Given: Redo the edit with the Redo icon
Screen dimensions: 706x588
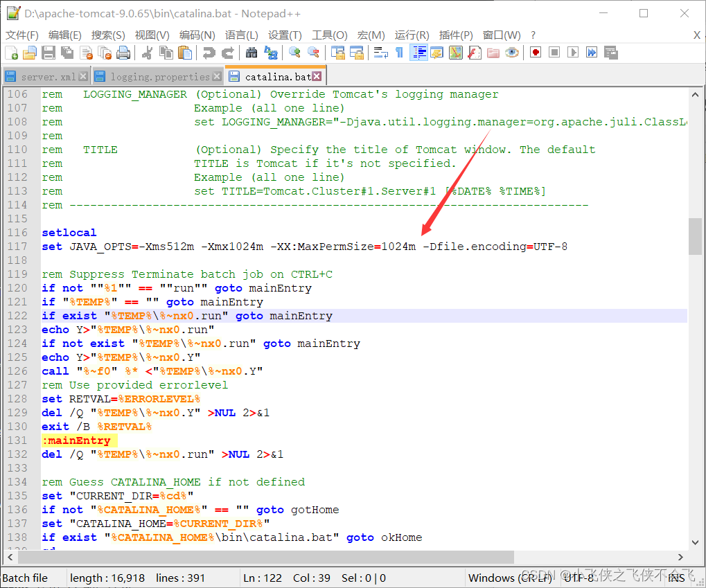Looking at the screenshot, I should click(227, 53).
